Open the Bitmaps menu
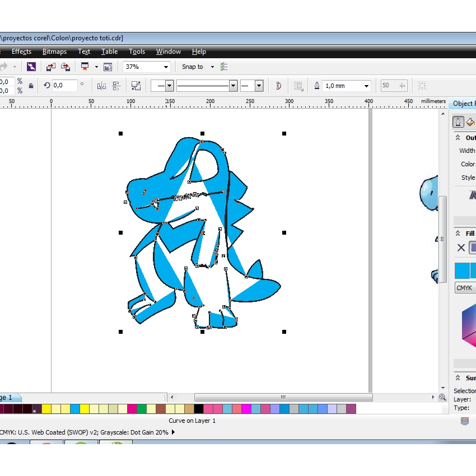Image resolution: width=476 pixels, height=476 pixels. [x=55, y=52]
